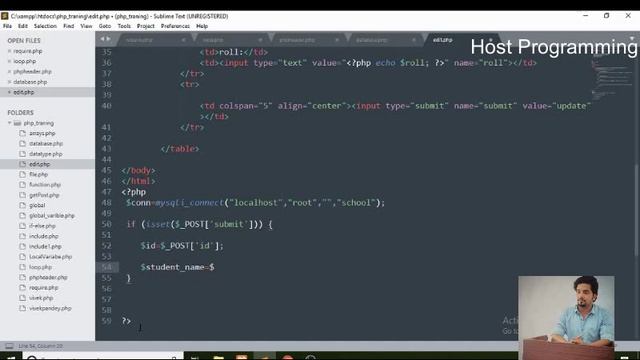This screenshot has height=360, width=640.
Task: Click the file icon beside include1.php
Action: 22,247
